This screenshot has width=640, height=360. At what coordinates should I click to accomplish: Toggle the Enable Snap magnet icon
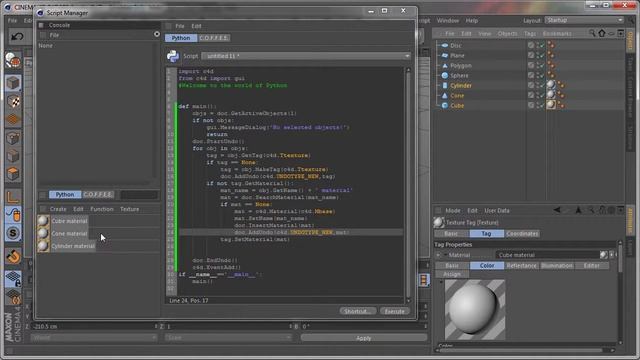13,257
